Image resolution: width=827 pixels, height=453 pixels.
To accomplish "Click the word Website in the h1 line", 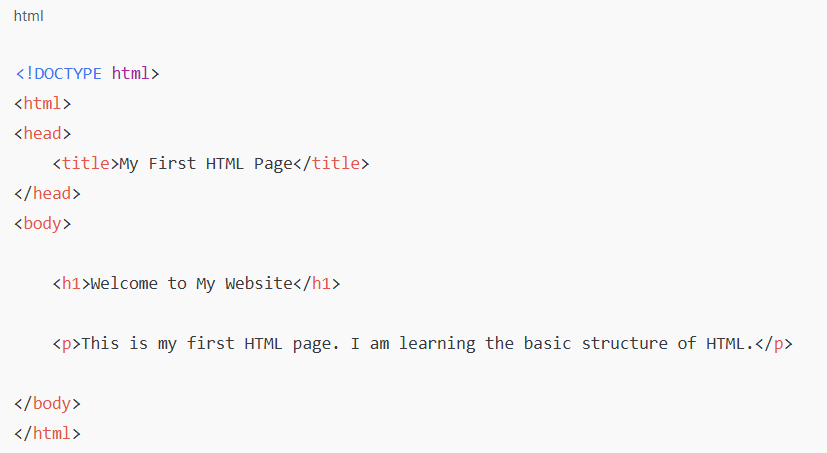I will tap(259, 283).
